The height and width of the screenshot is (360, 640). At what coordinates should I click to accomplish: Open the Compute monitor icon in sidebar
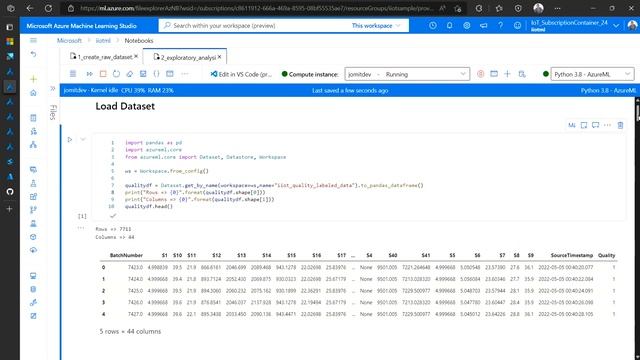[x=33, y=276]
